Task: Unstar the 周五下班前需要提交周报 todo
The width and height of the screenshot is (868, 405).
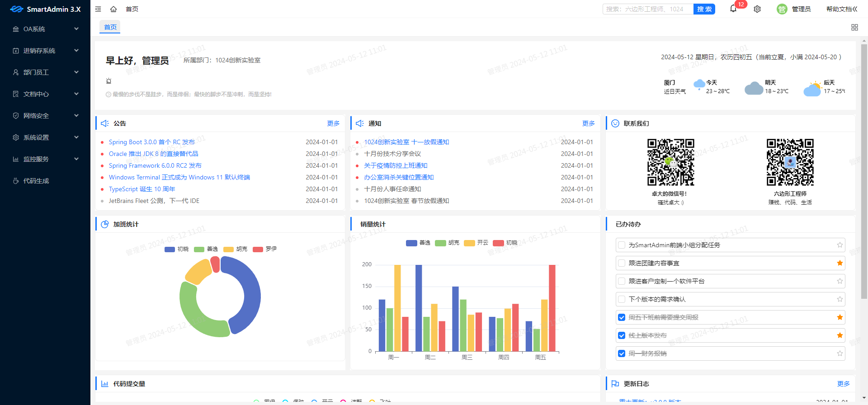Action: 840,317
